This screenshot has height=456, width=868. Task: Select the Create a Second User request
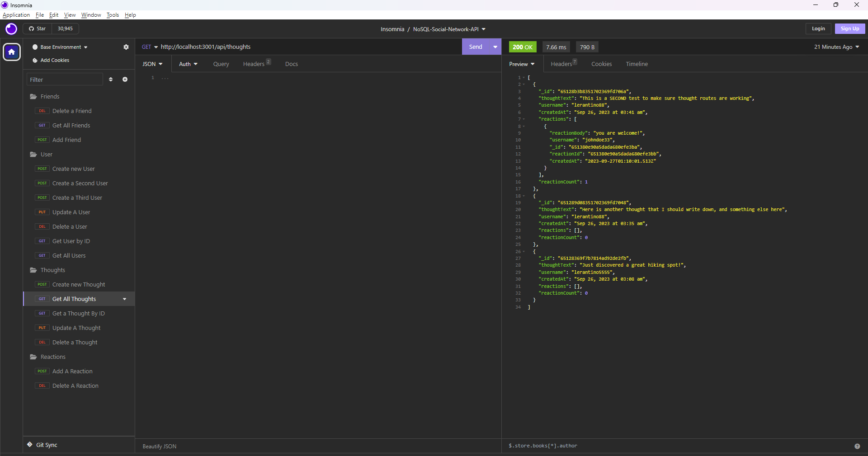click(79, 183)
